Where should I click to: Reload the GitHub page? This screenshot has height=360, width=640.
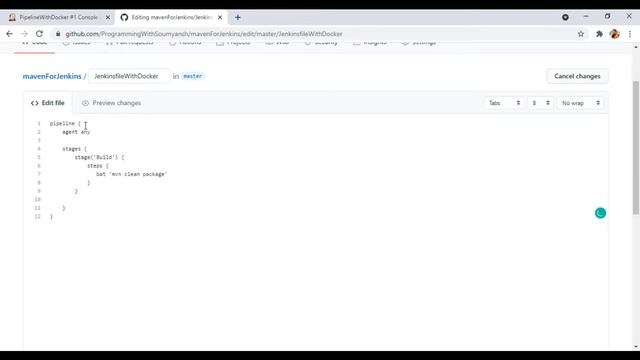click(39, 34)
